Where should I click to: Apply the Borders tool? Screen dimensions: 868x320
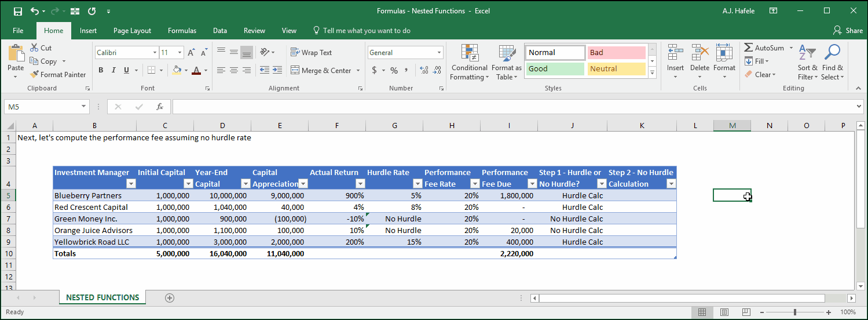[x=151, y=70]
